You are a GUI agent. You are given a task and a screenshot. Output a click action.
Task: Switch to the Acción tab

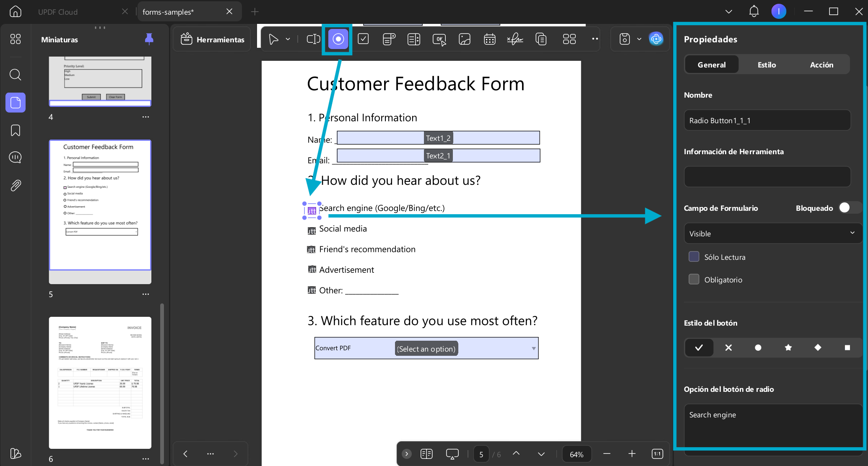point(821,65)
